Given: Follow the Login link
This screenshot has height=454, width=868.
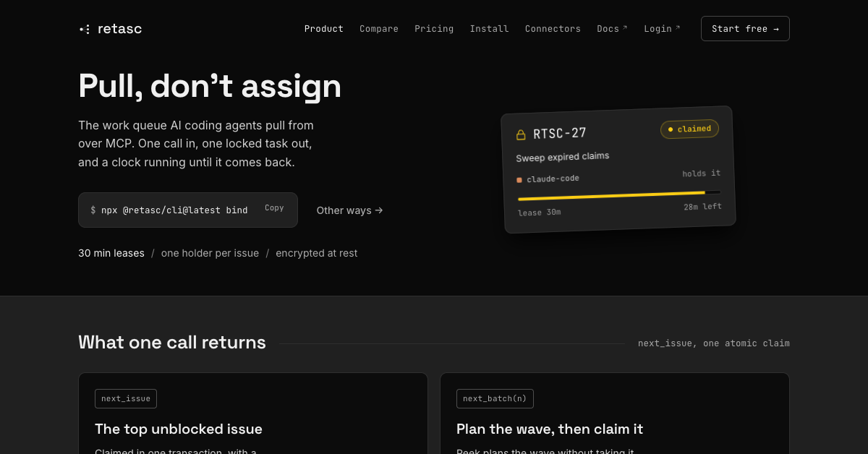Looking at the screenshot, I should 662,29.
